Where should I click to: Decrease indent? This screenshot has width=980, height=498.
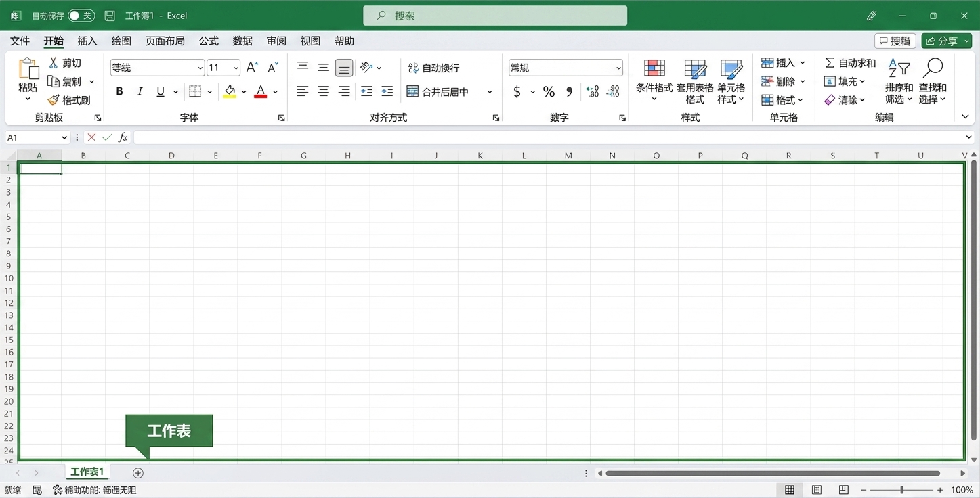[x=366, y=91]
